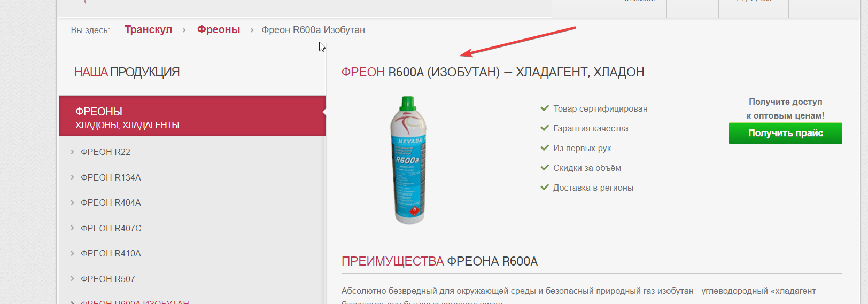Click the Получить прайс green button
Image resolution: width=868 pixels, height=304 pixels.
[785, 134]
